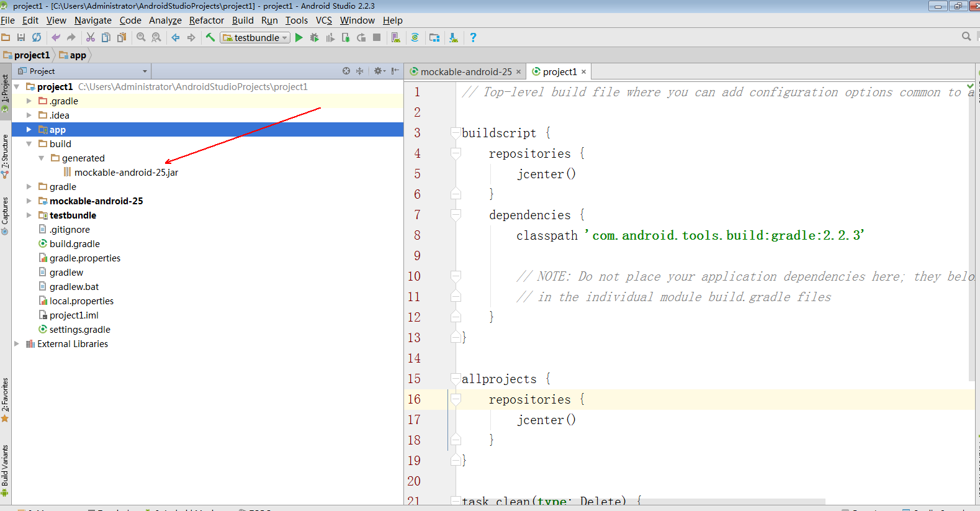The image size is (980, 511).
Task: Click the Open file toolbar icon
Action: point(6,37)
